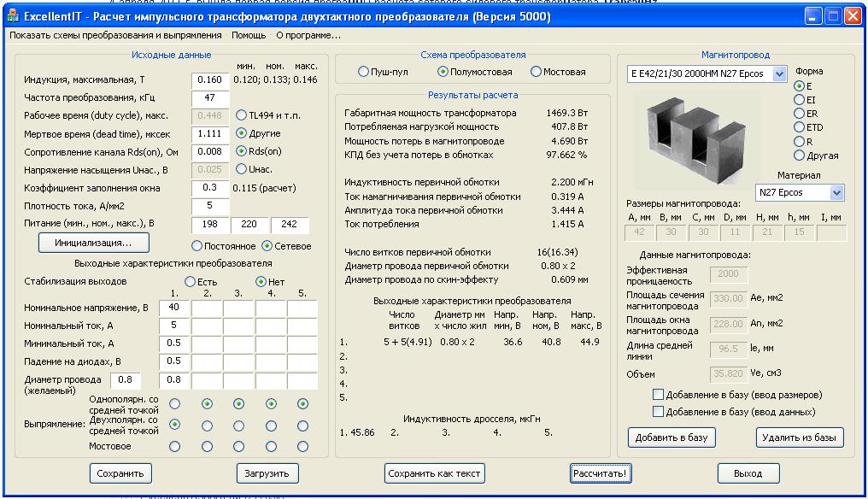Image resolution: width=868 pixels, height=499 pixels.
Task: Select Мостовое rectification for output 5
Action: click(x=302, y=446)
